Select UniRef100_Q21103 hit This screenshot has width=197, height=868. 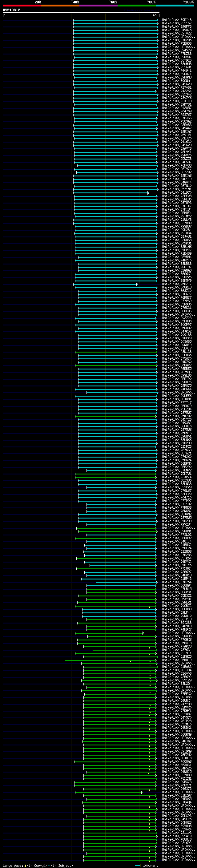pos(177,833)
